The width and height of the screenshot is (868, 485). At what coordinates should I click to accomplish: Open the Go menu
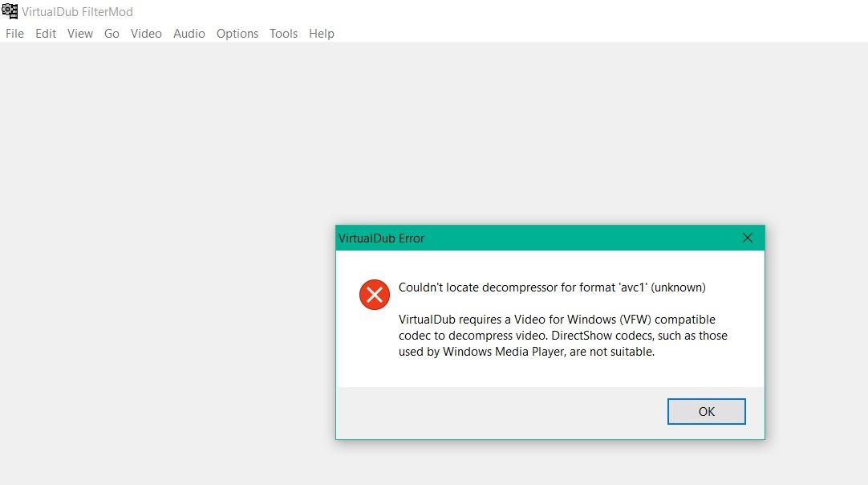tap(112, 34)
